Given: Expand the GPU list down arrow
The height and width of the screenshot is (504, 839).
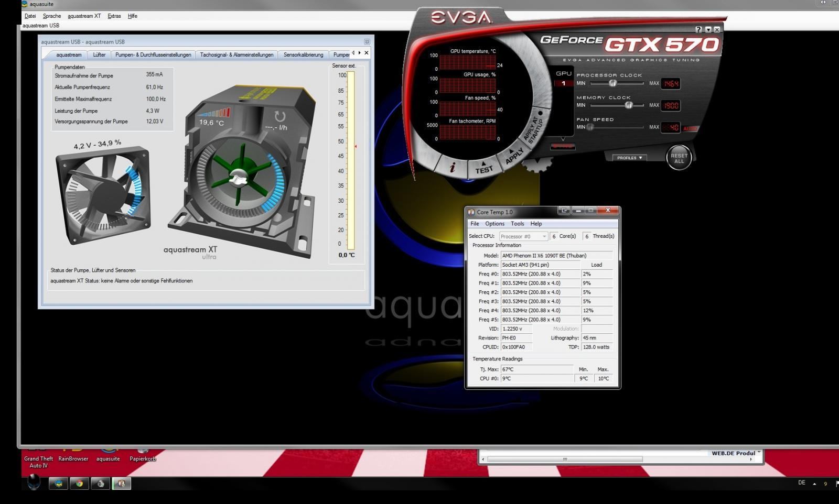Looking at the screenshot, I should click(563, 139).
